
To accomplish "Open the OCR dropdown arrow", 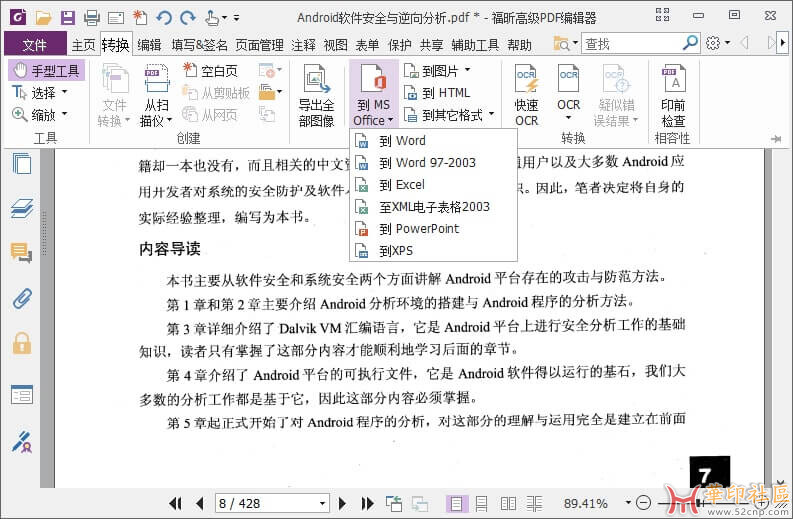I will click(568, 118).
